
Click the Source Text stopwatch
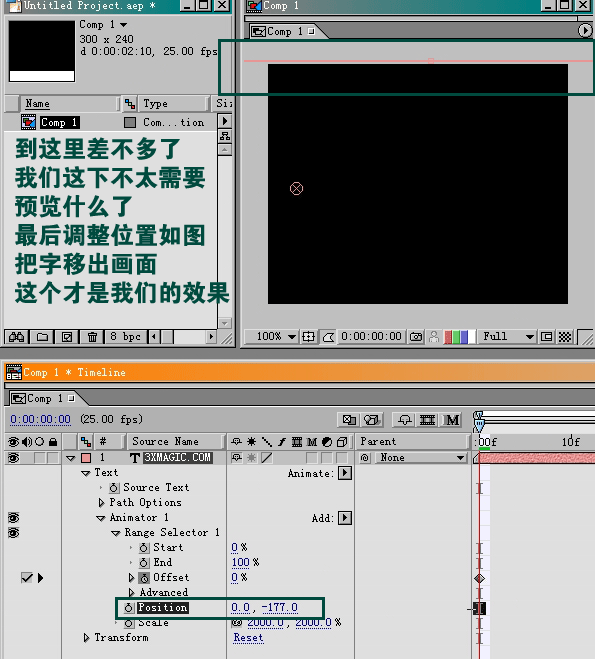pos(113,488)
